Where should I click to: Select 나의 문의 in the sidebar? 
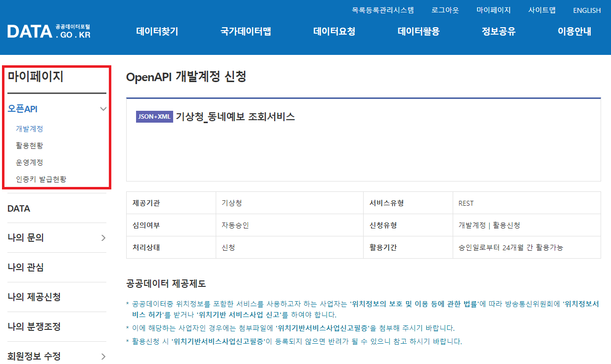26,238
